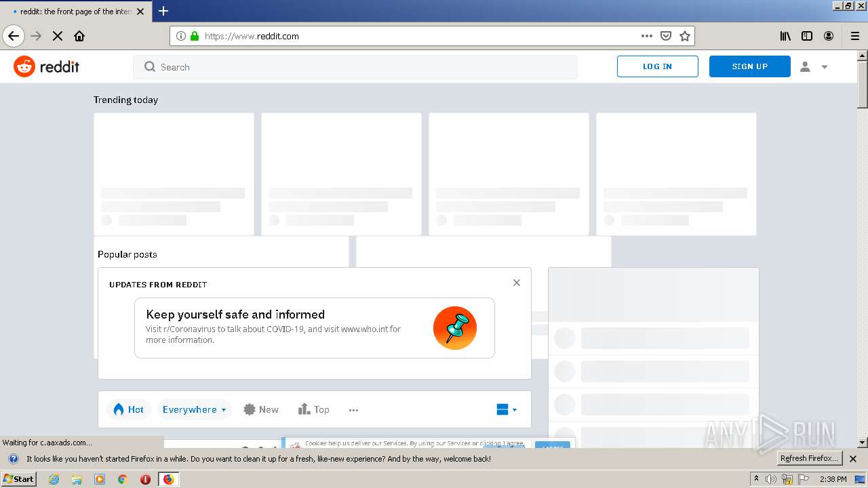Bookmark this page with the star
Screen dimensions: 868x488
685,36
